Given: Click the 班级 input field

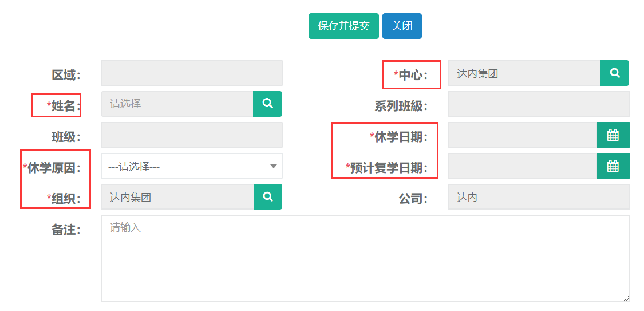Looking at the screenshot, I should coord(191,135).
